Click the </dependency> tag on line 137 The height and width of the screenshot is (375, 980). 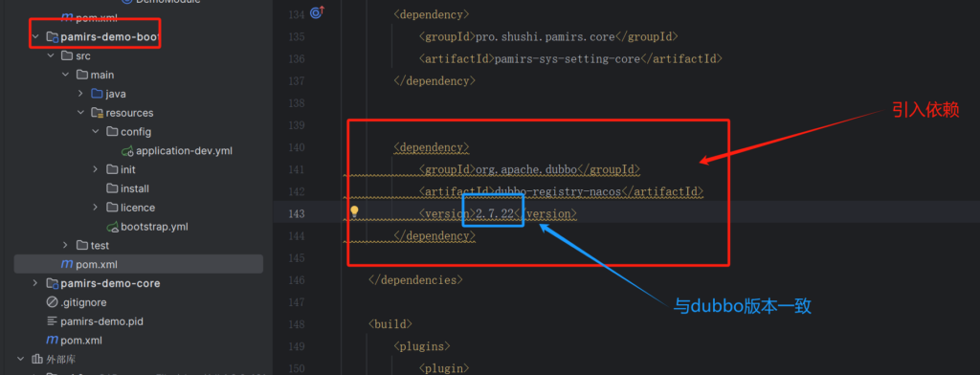434,80
